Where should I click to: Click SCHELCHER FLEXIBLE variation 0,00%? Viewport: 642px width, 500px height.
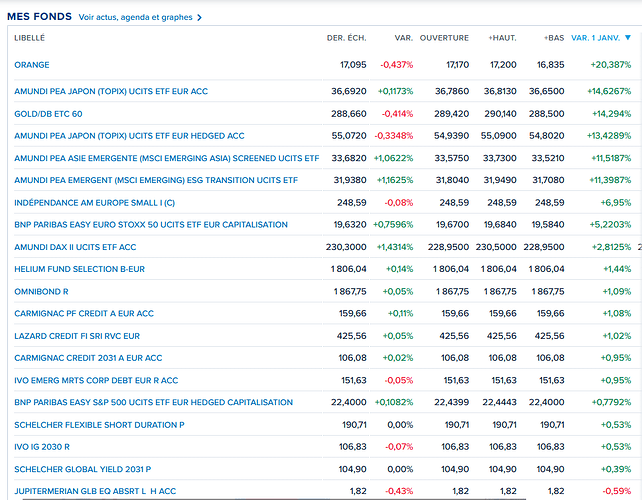click(400, 425)
